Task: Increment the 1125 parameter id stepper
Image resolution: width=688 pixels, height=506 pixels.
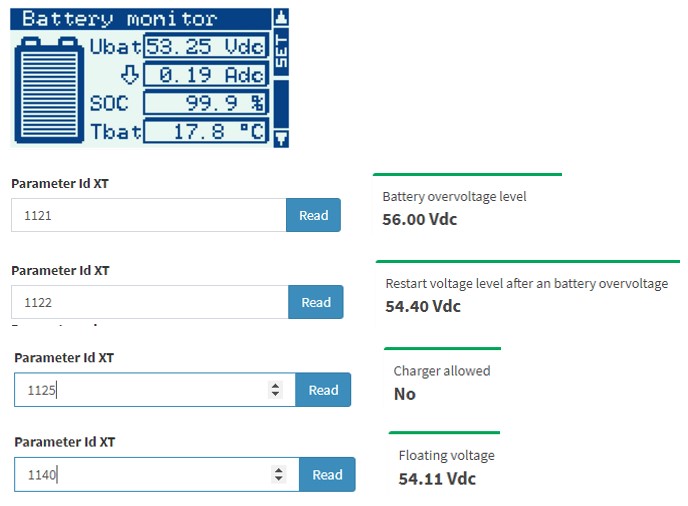Action: pyautogui.click(x=275, y=385)
